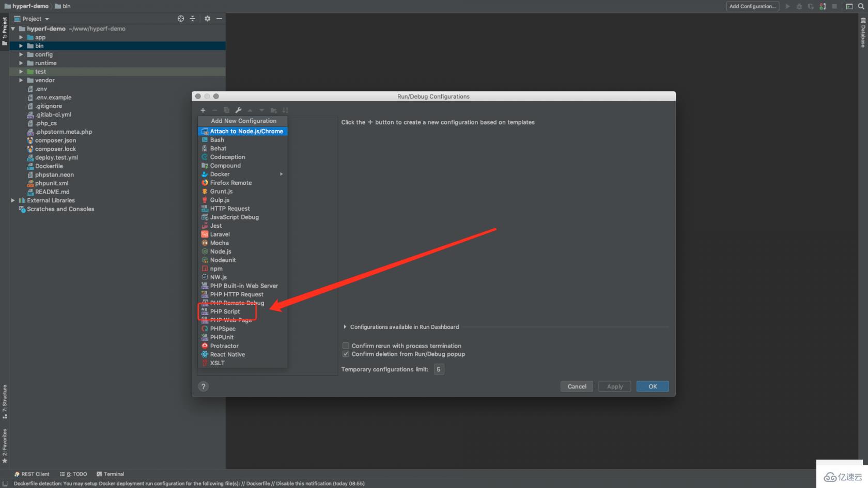
Task: Open the Project view dropdown
Action: coord(32,19)
